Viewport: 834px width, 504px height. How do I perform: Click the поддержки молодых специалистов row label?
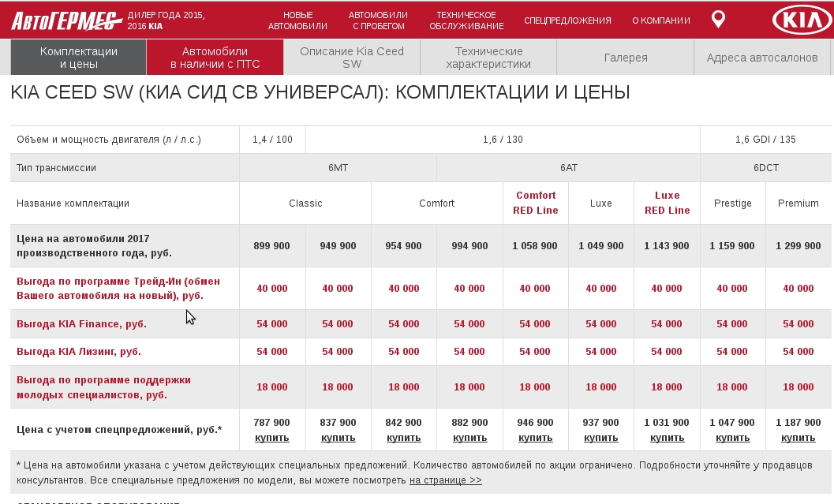(x=103, y=387)
